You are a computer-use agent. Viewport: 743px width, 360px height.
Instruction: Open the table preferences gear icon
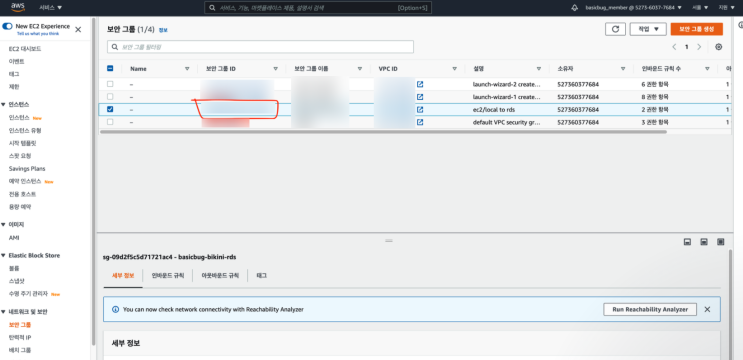coord(719,47)
